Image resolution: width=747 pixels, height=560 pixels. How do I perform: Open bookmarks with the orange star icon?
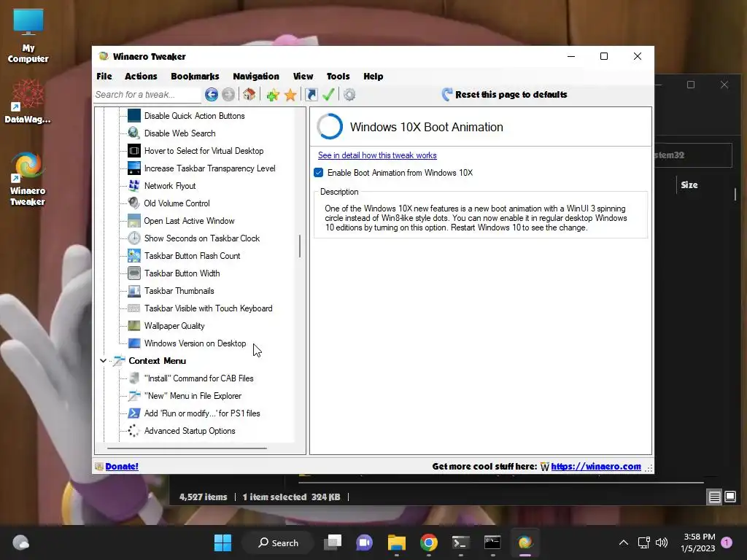click(290, 95)
